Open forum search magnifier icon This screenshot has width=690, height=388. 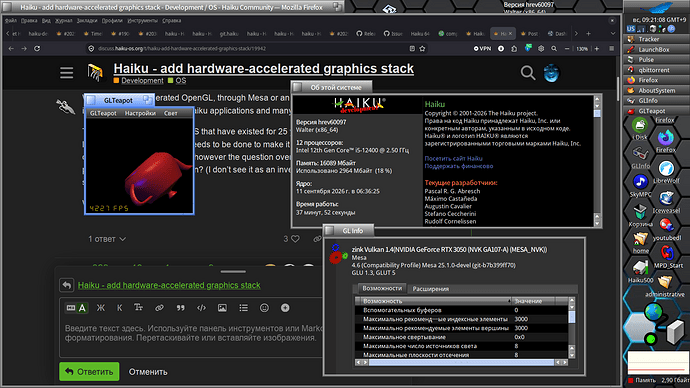click(x=528, y=73)
